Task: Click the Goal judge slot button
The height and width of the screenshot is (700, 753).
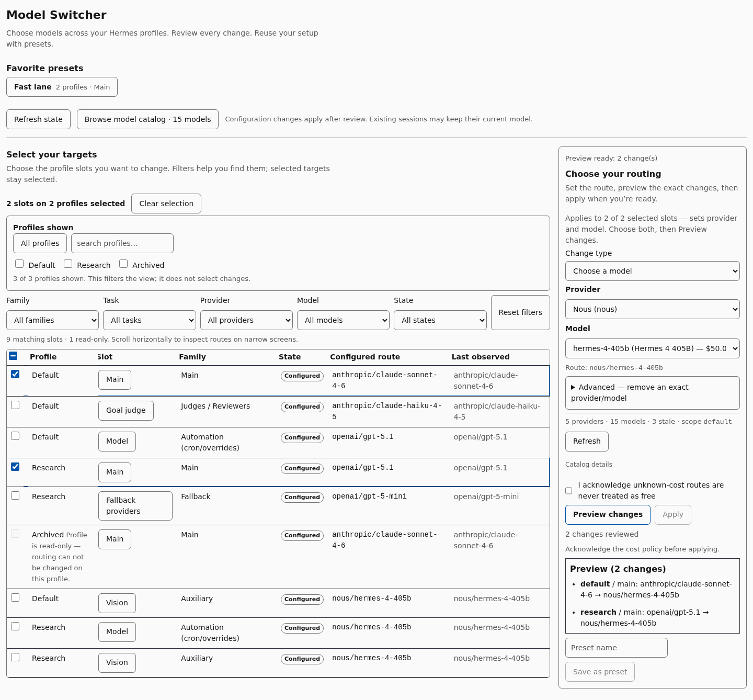Action: [126, 411]
